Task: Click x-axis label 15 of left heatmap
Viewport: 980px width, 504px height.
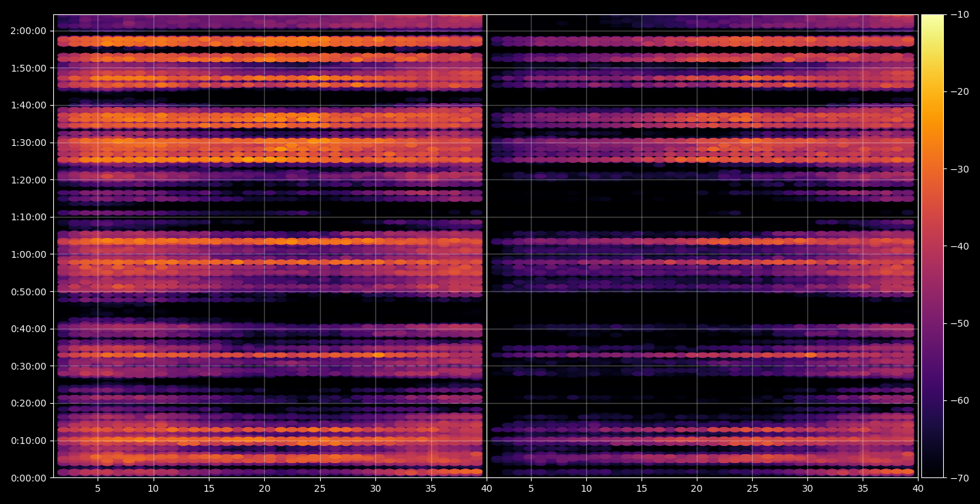Action: [x=209, y=488]
